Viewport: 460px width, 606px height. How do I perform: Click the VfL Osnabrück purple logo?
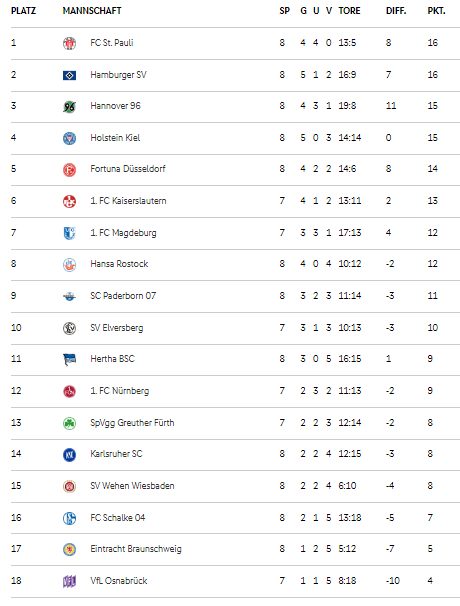70,581
